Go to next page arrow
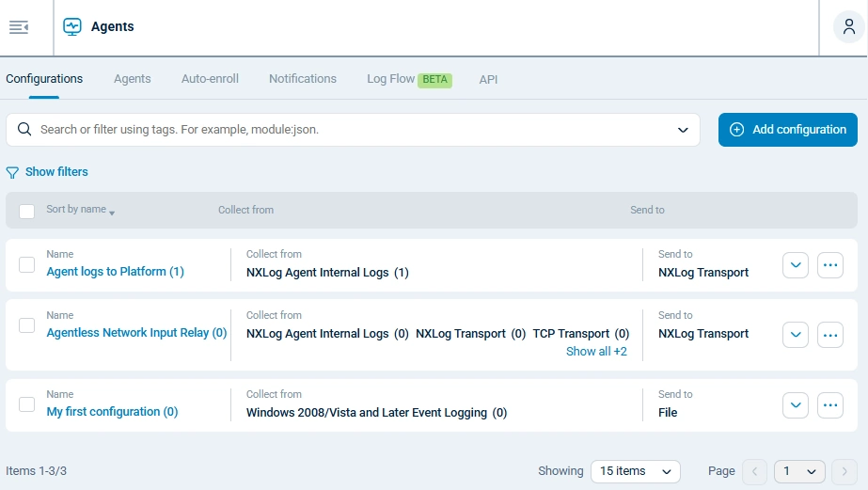Image resolution: width=868 pixels, height=490 pixels. pyautogui.click(x=844, y=471)
